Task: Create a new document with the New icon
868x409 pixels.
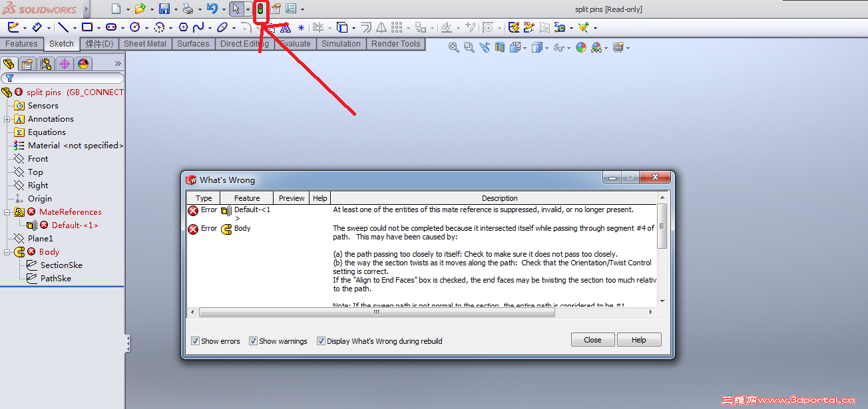Action: (x=116, y=9)
